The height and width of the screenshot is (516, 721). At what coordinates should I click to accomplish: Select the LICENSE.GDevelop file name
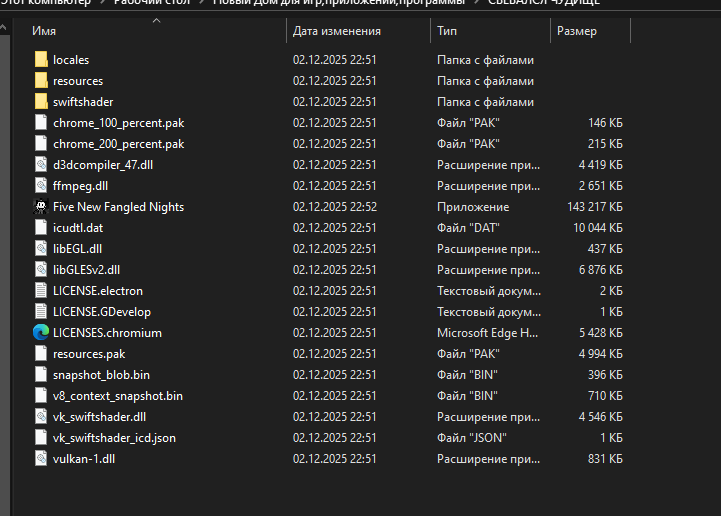[102, 312]
